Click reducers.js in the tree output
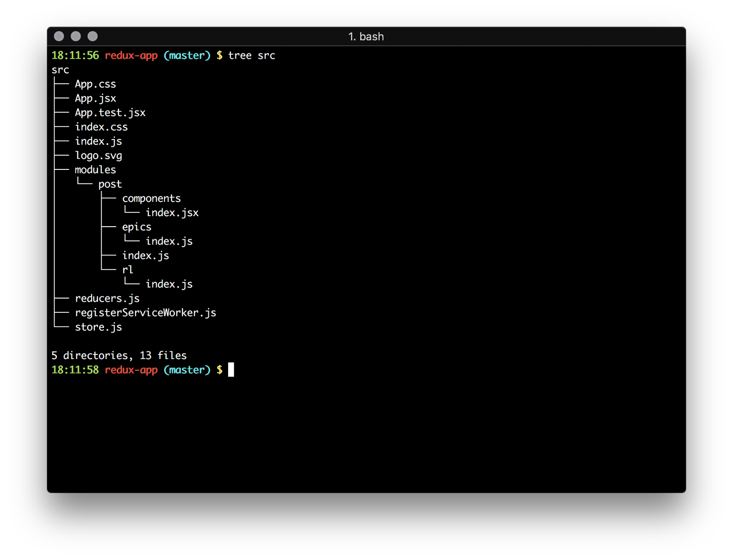This screenshot has width=733, height=560. point(107,299)
